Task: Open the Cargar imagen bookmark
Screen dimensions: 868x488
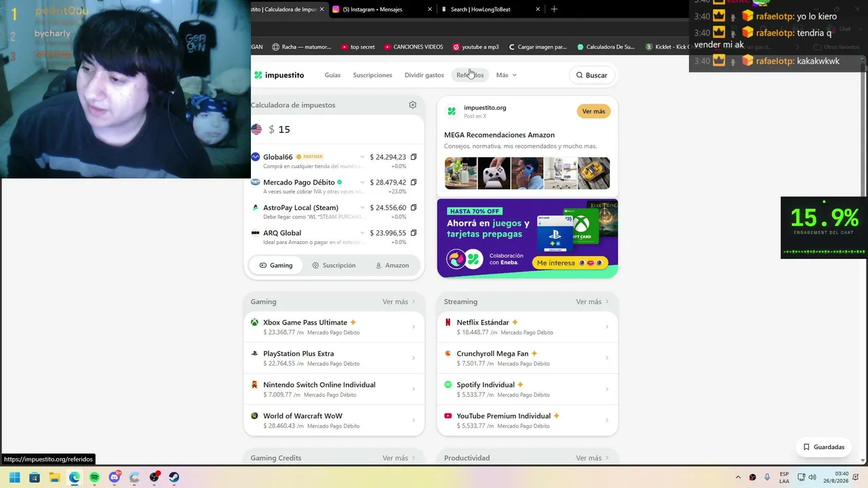Action: click(538, 47)
